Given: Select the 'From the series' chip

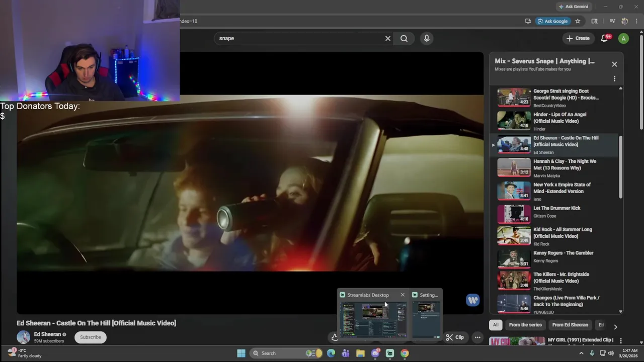Looking at the screenshot, I should tap(525, 325).
